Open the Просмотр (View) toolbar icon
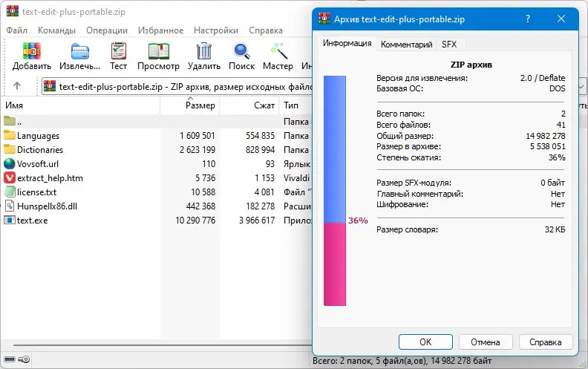 point(159,51)
